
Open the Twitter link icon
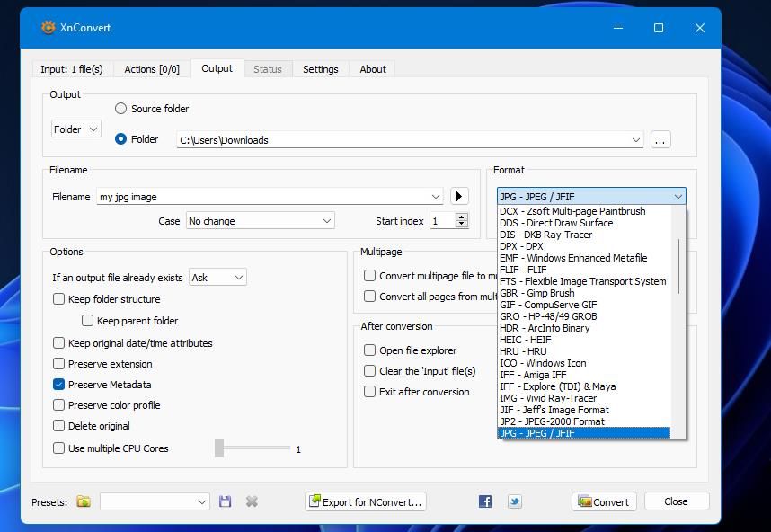[x=515, y=501]
